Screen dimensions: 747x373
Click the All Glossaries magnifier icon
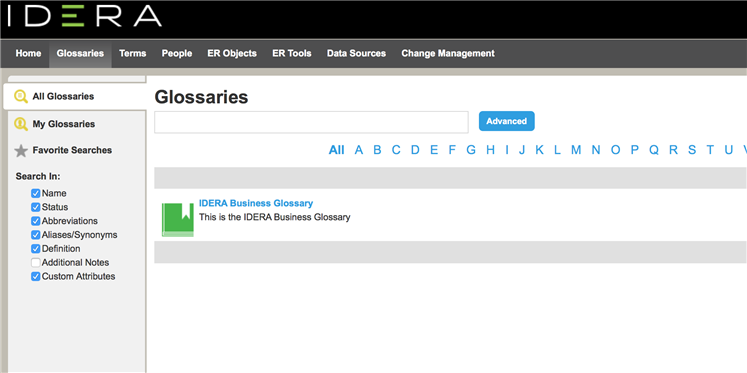click(20, 97)
